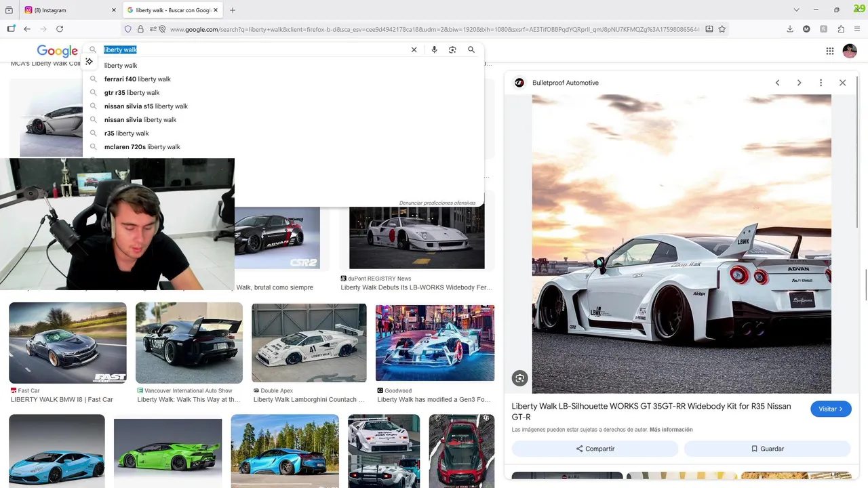Choose suggestion ferrari f40 liberty walk
This screenshot has width=868, height=488.
tap(283, 79)
